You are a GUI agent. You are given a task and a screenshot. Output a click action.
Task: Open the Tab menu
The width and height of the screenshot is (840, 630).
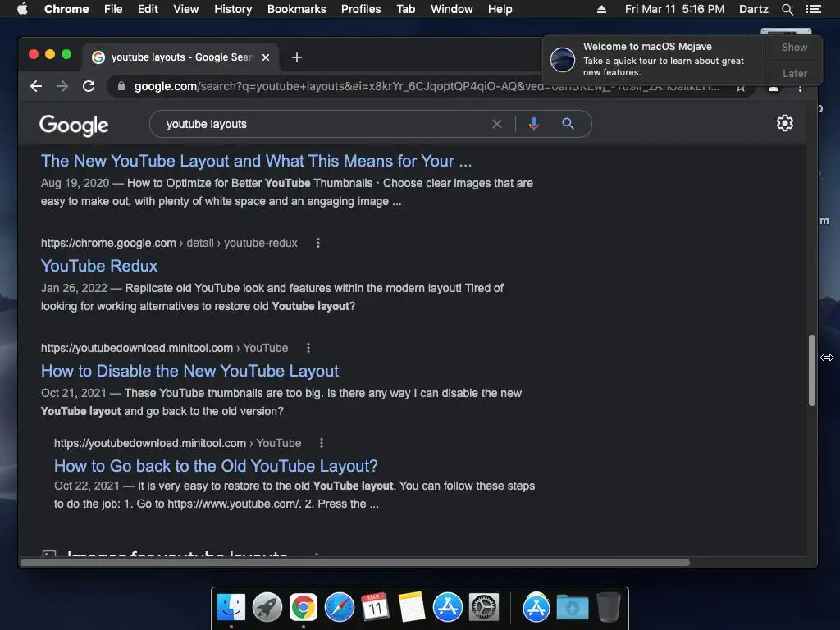405,9
